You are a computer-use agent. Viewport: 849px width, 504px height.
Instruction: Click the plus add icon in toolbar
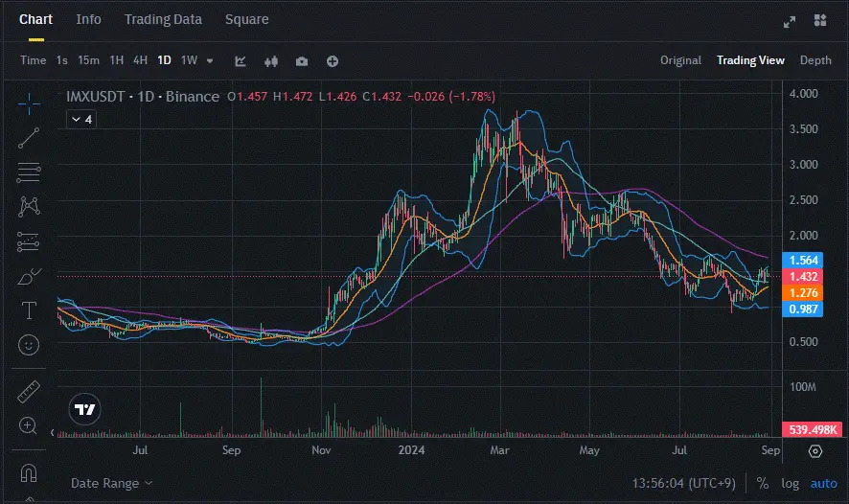[333, 61]
